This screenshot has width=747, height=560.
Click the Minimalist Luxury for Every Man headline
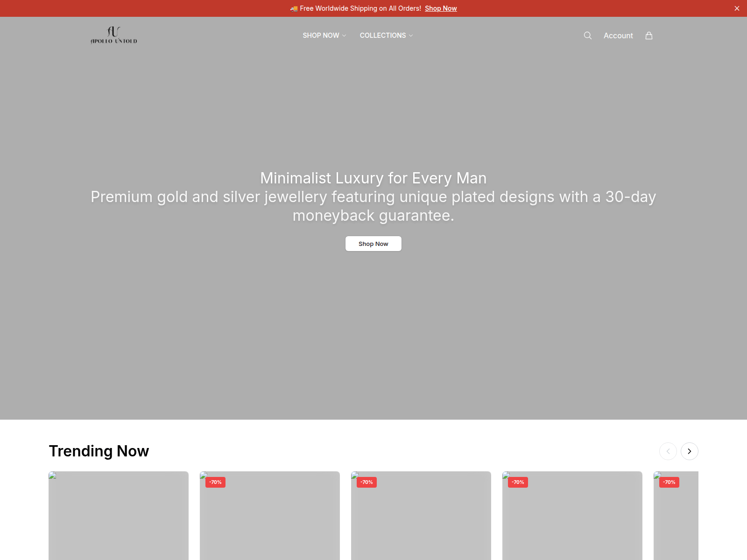pyautogui.click(x=373, y=178)
